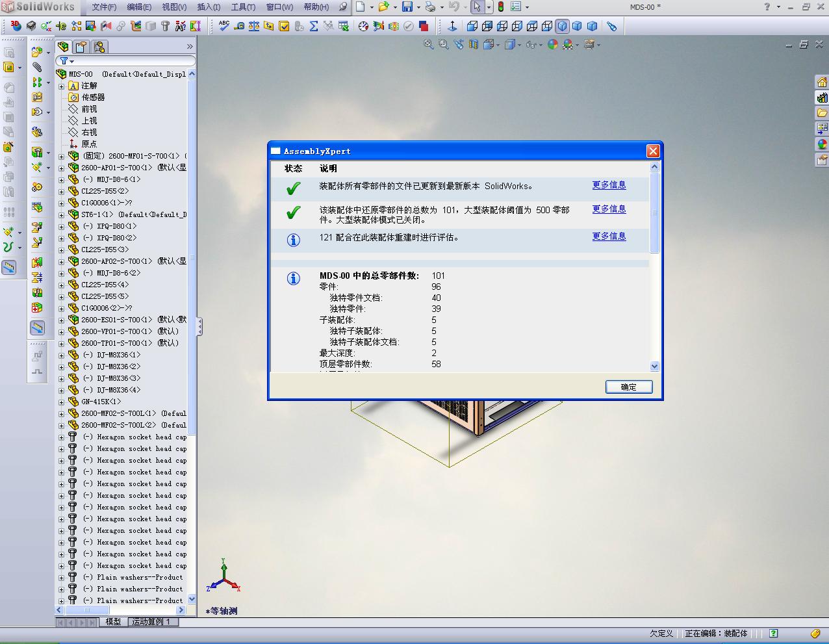
Task: Click the Zoom to fit icon
Action: click(x=429, y=44)
